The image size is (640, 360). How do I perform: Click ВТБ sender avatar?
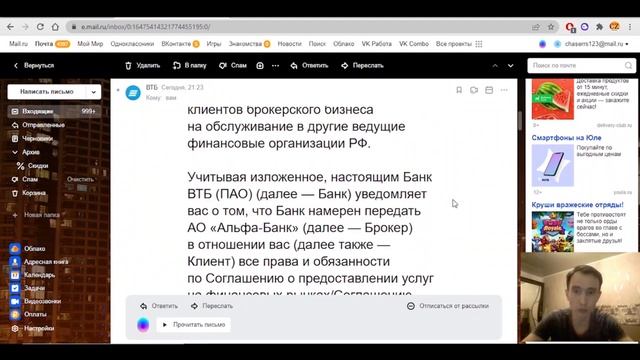click(133, 93)
